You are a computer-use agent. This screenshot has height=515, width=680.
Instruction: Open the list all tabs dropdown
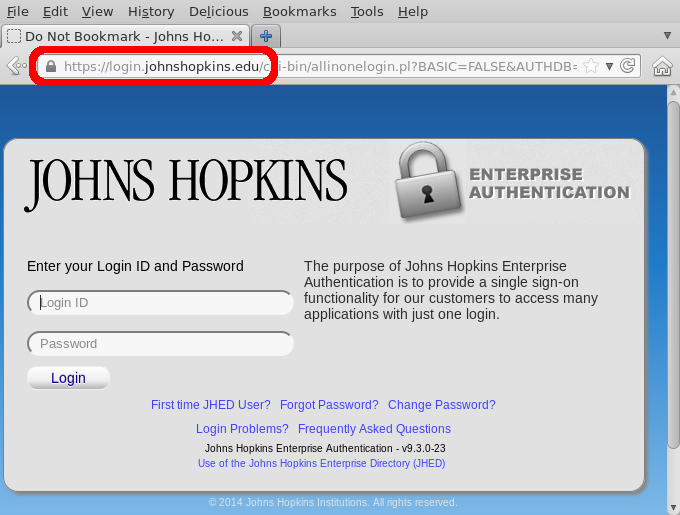pyautogui.click(x=667, y=36)
